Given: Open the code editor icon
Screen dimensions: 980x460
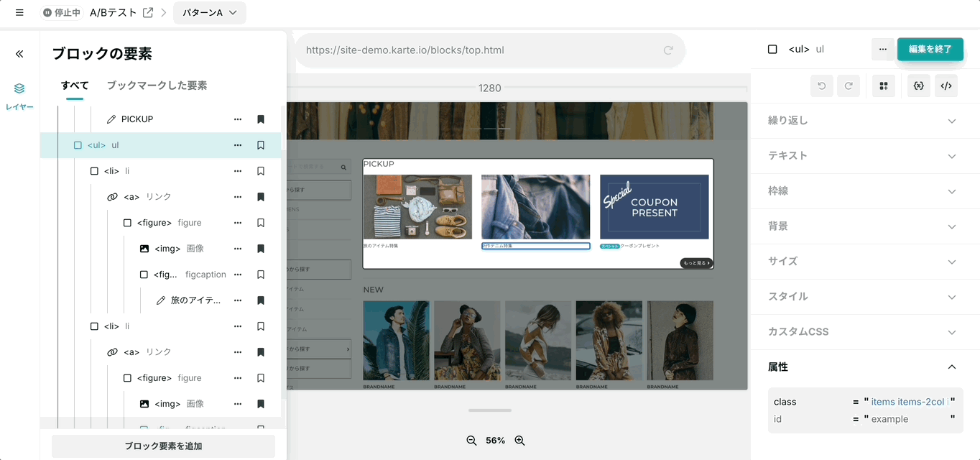Looking at the screenshot, I should 946,86.
